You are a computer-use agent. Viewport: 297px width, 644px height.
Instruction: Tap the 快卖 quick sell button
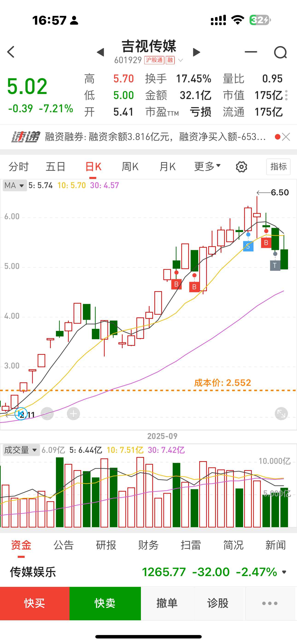point(105,603)
